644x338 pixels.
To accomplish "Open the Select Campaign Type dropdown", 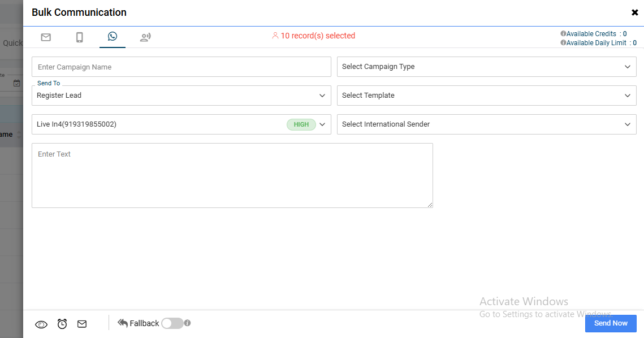I will coord(486,67).
